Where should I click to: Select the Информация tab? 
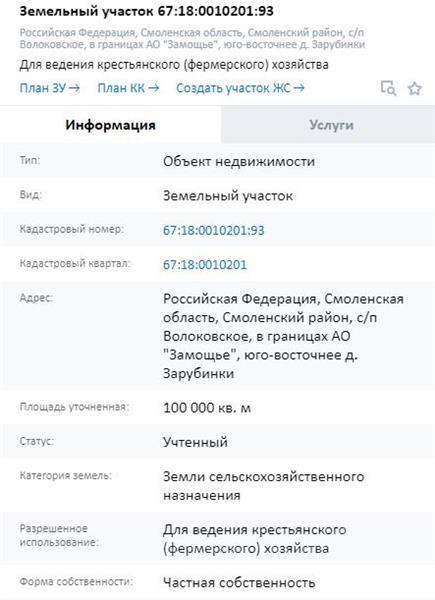coord(110,125)
